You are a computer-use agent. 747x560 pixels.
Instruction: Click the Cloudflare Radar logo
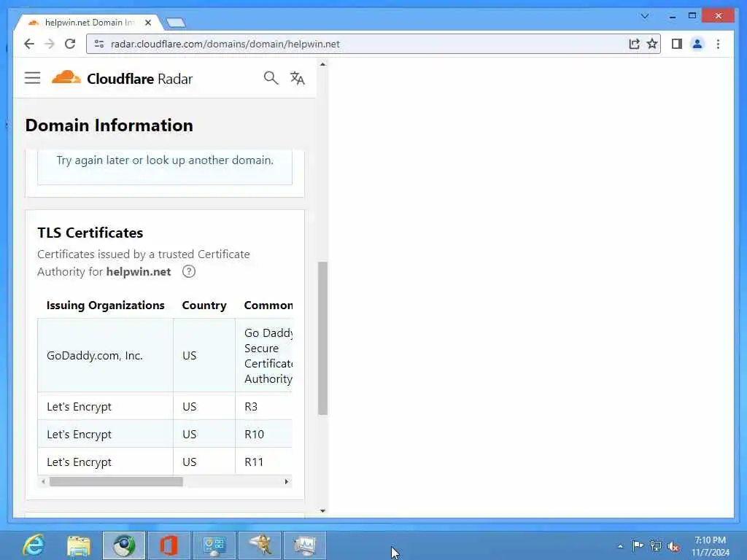(x=122, y=78)
